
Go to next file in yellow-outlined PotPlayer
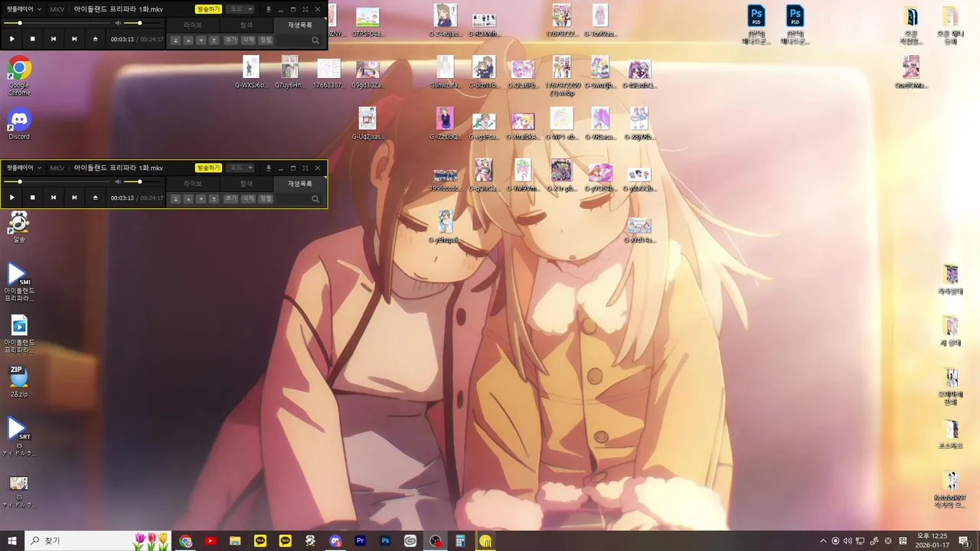pyautogui.click(x=74, y=198)
